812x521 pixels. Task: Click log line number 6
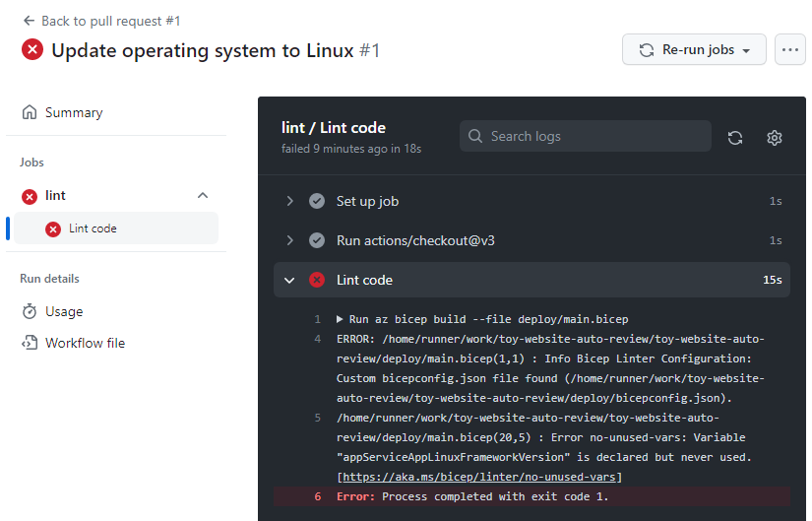point(318,496)
